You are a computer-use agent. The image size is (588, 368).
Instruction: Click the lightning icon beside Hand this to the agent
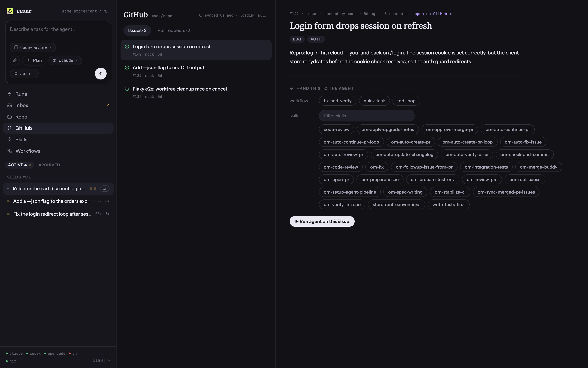[292, 88]
